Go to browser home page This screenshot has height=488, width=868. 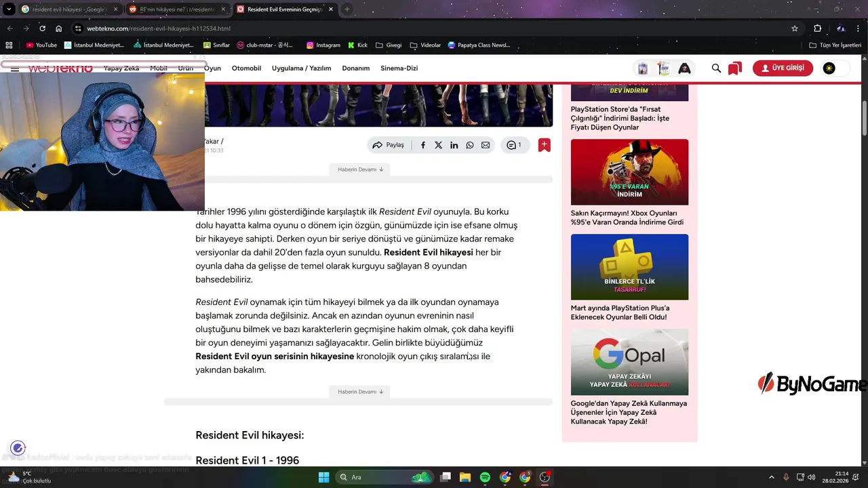click(59, 28)
